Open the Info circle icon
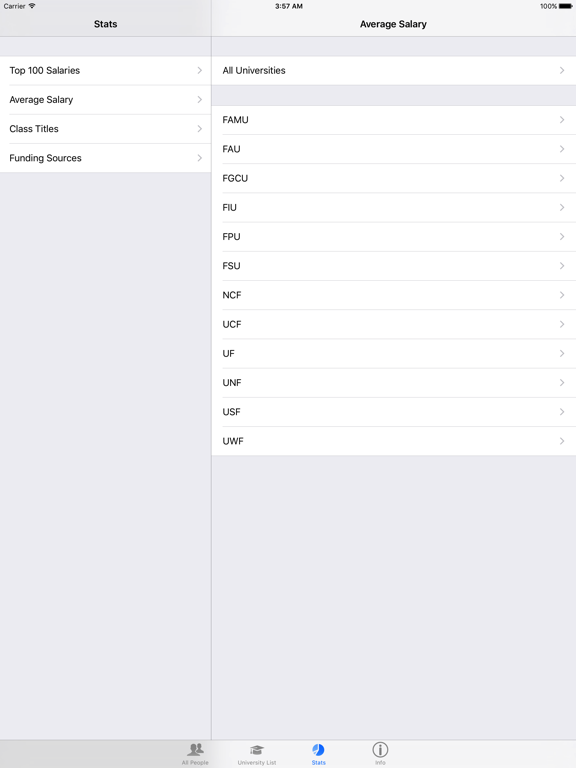Viewport: 576px width, 768px height. (380, 749)
